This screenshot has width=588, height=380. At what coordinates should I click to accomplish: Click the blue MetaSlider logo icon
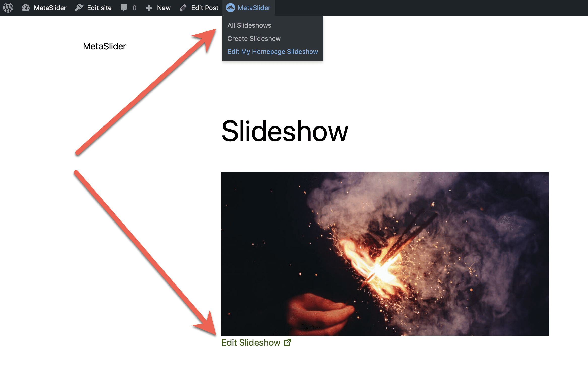(x=230, y=8)
